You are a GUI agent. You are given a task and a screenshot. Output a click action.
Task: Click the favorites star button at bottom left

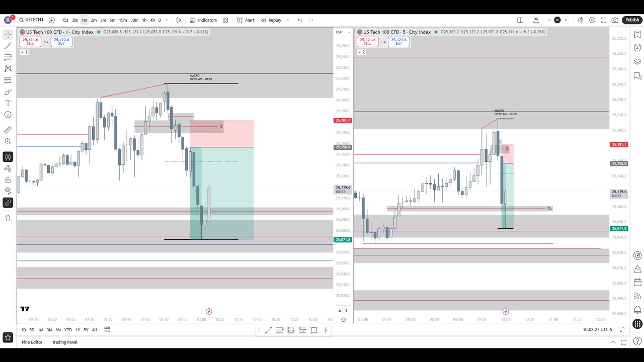8,338
